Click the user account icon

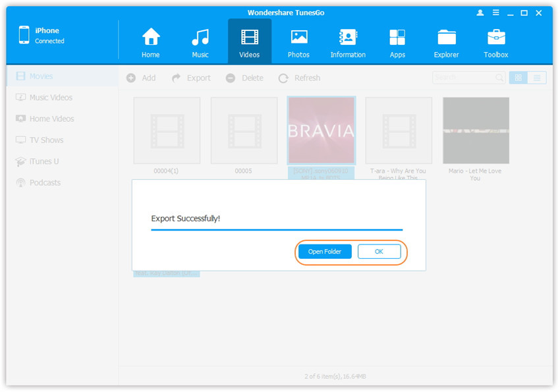480,13
